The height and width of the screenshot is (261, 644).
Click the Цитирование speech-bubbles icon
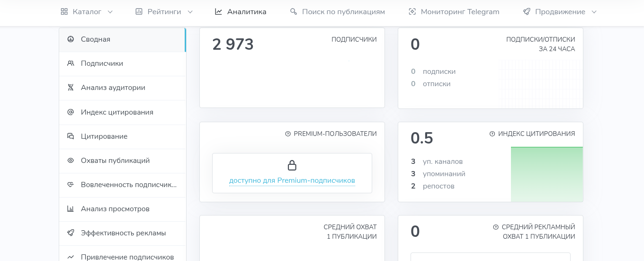pos(71,136)
